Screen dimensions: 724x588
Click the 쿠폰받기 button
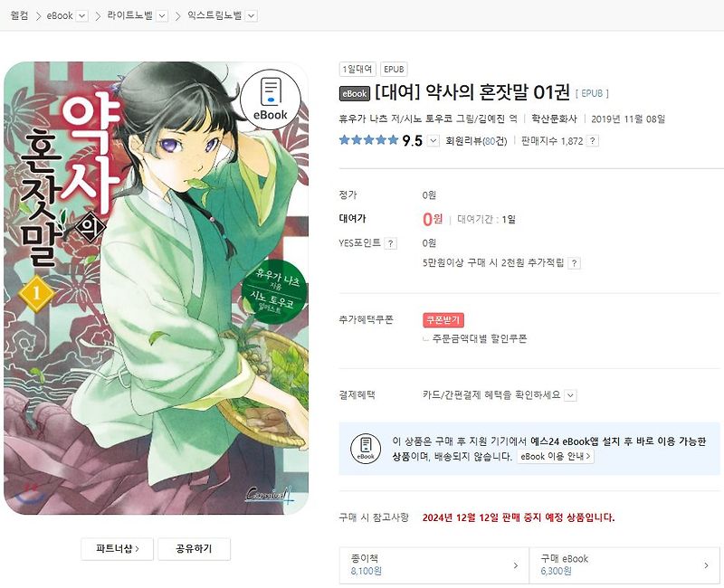tap(443, 320)
